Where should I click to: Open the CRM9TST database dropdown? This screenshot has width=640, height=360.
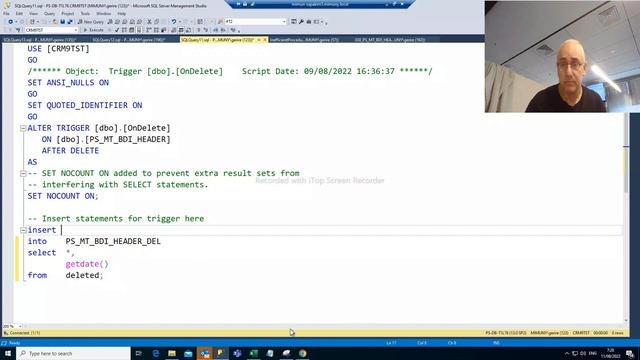[x=51, y=30]
